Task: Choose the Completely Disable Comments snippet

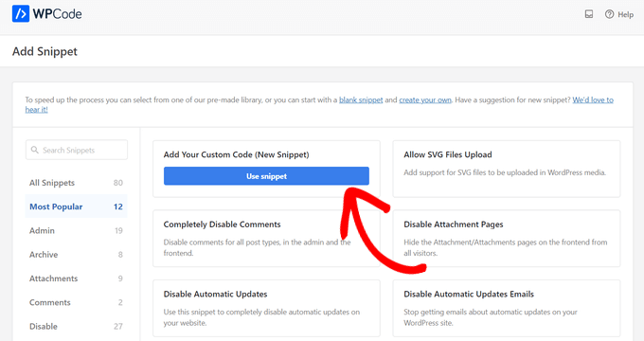Action: click(266, 239)
